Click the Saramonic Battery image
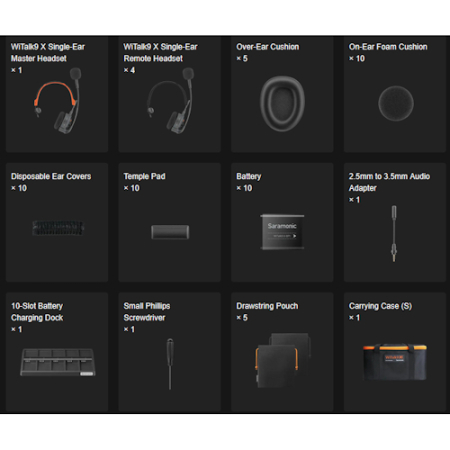450x450 pixels. (x=282, y=232)
